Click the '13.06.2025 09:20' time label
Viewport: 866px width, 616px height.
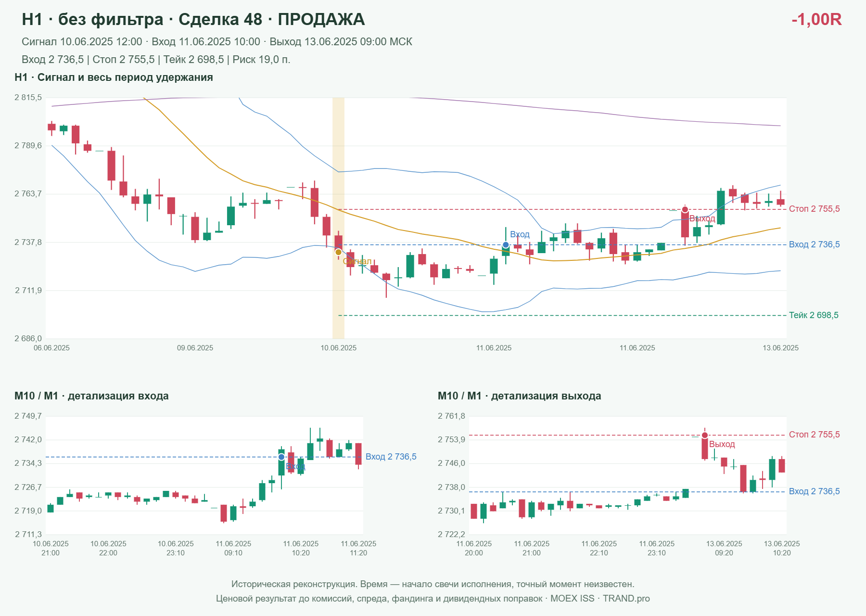click(x=724, y=548)
